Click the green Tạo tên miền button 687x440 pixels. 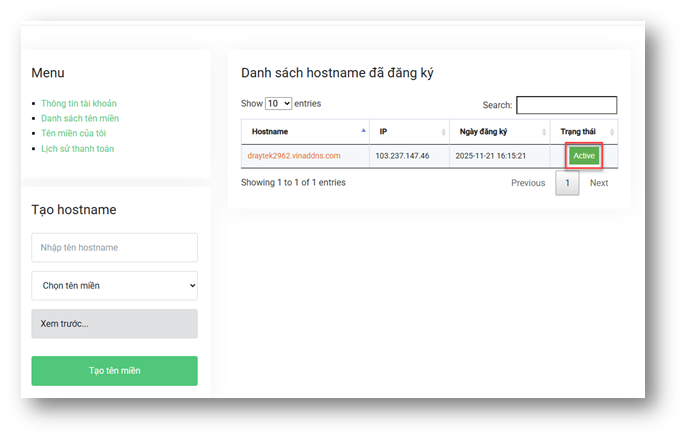point(114,371)
